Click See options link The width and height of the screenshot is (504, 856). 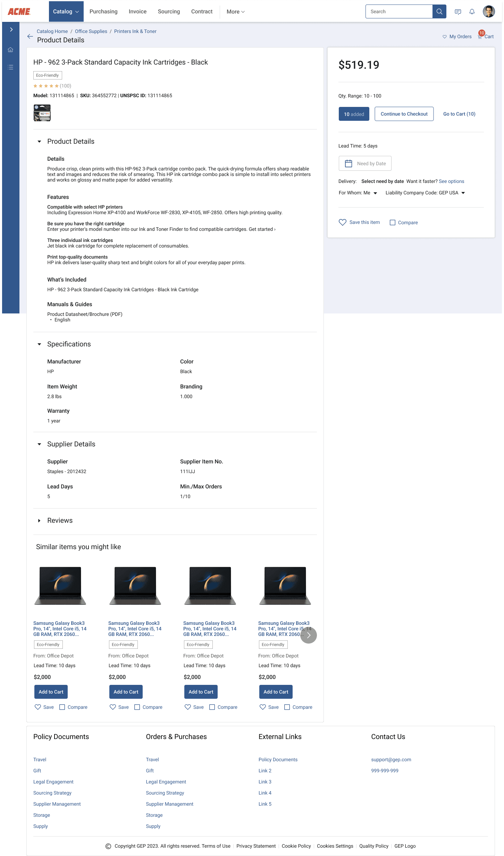click(x=451, y=181)
